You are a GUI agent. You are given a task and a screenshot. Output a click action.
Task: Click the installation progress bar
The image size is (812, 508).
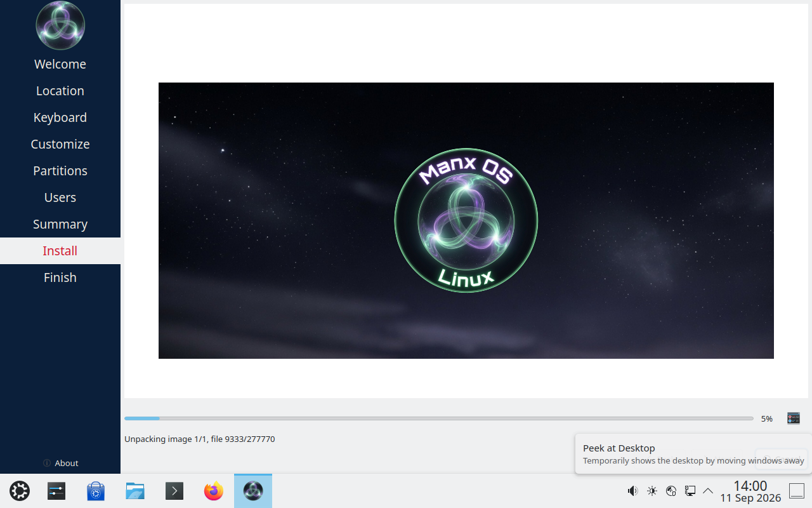[439, 418]
